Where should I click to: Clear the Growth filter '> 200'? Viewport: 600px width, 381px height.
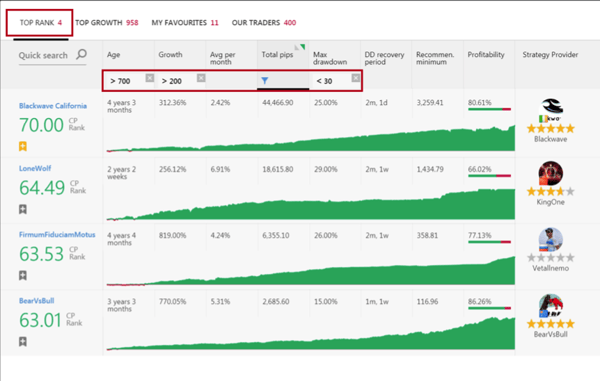201,78
